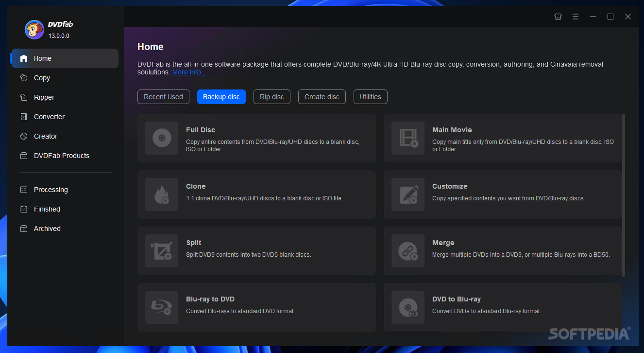Select the Clone mode title
Viewport: 644px width, 353px height.
196,186
